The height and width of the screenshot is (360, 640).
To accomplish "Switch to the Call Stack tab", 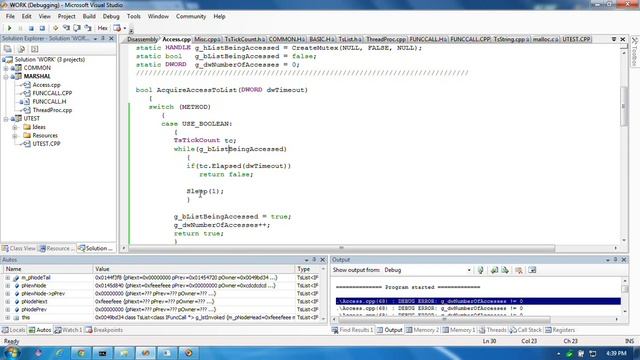I will tap(526, 330).
